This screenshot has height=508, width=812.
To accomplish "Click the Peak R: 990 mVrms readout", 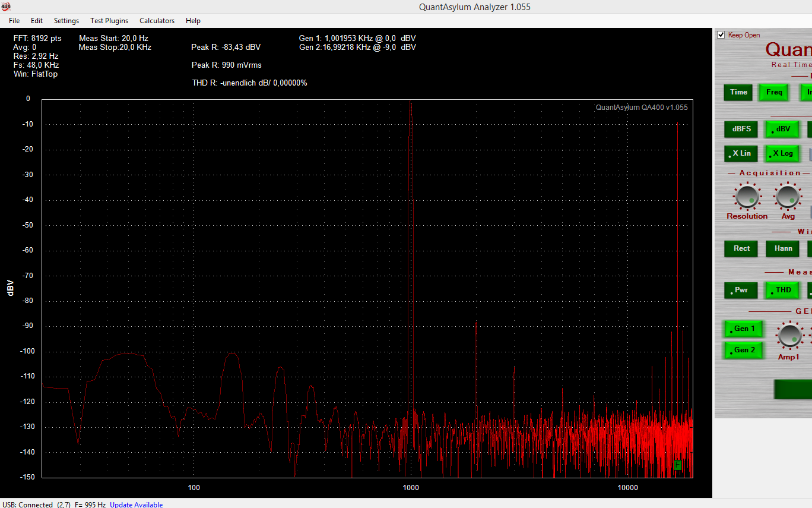I will coord(227,65).
